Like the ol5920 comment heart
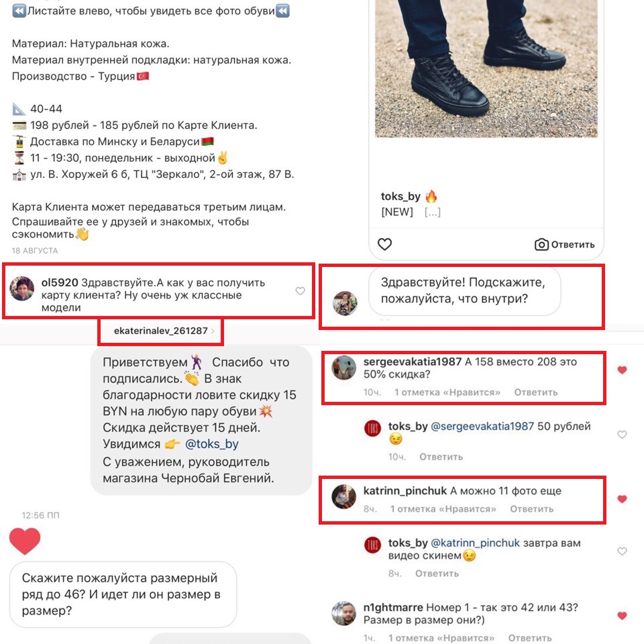The height and width of the screenshot is (644, 644). (x=301, y=290)
